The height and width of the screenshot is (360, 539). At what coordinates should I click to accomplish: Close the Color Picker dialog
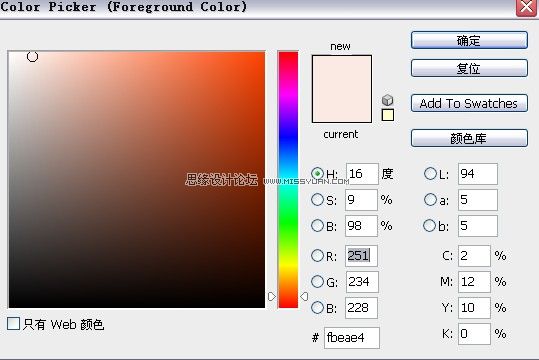pyautogui.click(x=526, y=7)
